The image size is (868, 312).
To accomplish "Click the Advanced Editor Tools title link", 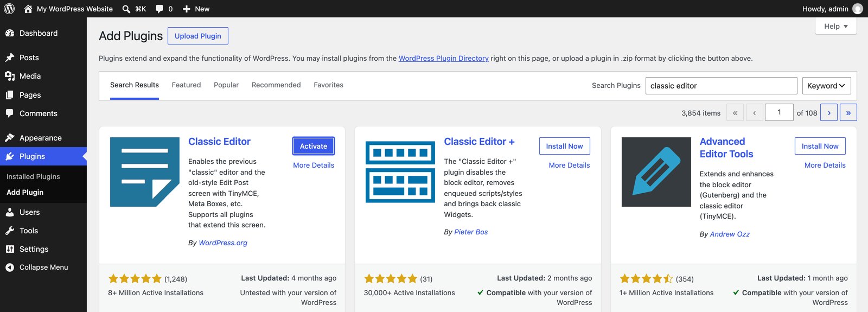I will [x=726, y=148].
